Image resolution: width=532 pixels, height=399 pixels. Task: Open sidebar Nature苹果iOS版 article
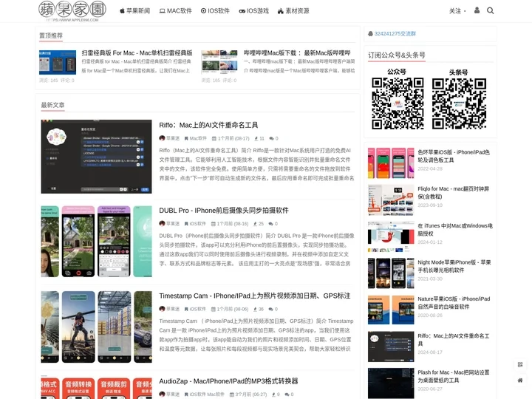(454, 303)
